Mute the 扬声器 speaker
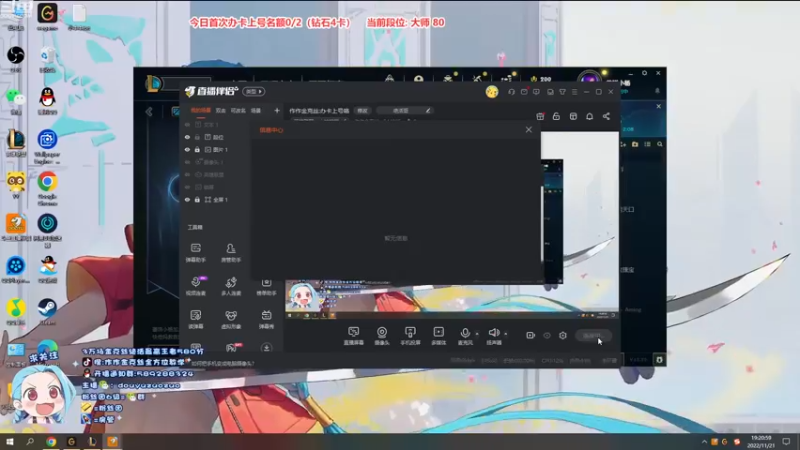 point(493,336)
